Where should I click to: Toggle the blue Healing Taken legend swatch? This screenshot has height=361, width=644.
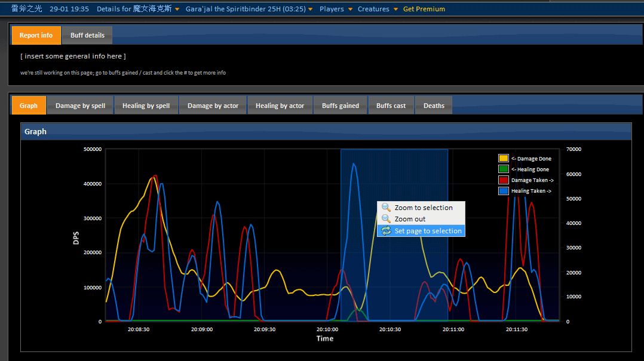pyautogui.click(x=504, y=191)
